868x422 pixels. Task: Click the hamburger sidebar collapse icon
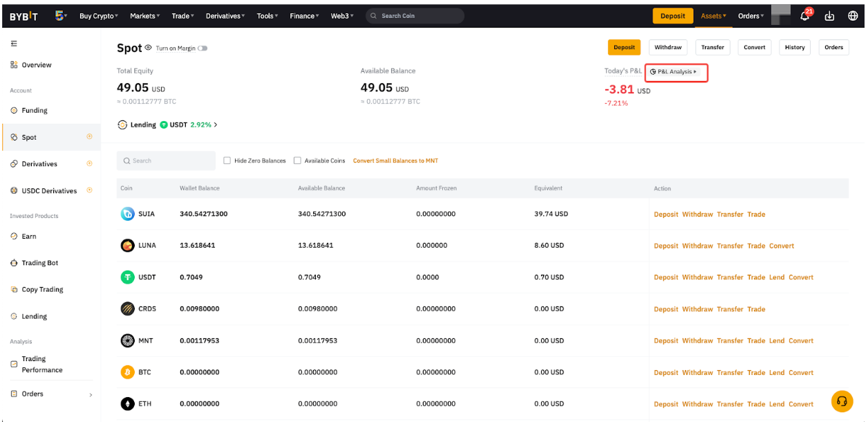(14, 44)
